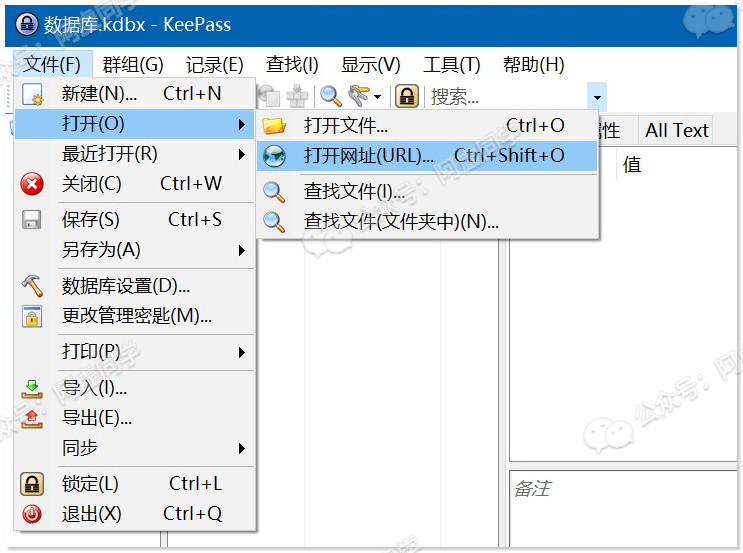Screen dimensions: 743x553
Task: Expand the 打印(P) submenu
Action: point(135,352)
